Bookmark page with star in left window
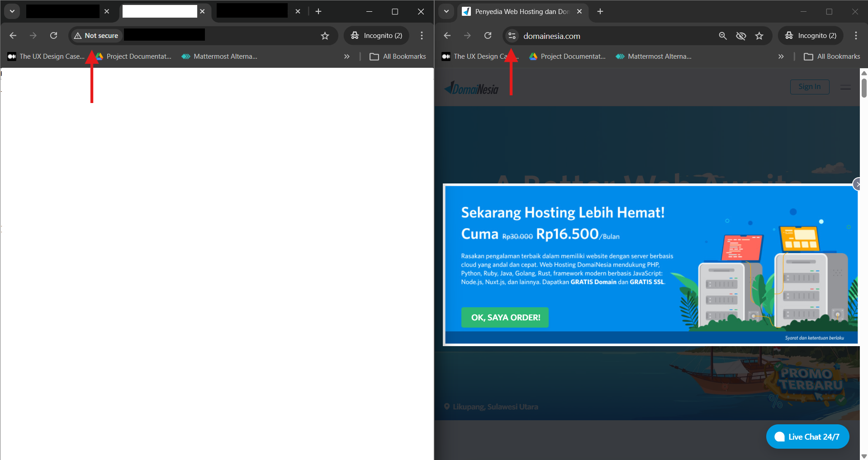 click(325, 36)
